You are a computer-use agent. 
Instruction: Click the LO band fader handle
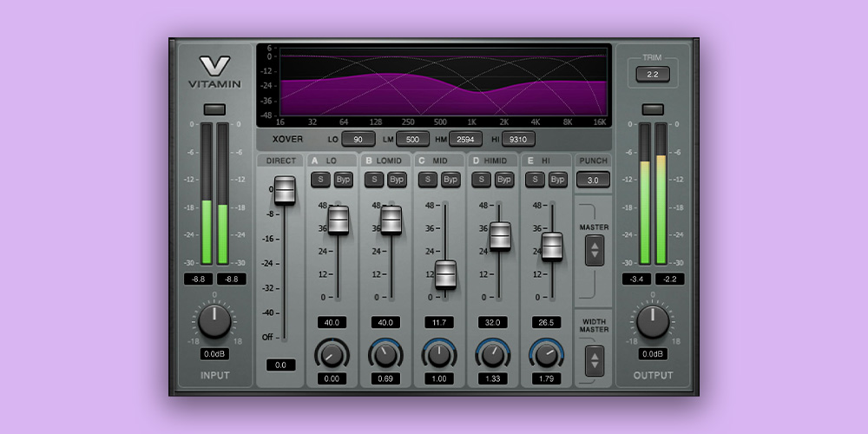(x=339, y=220)
